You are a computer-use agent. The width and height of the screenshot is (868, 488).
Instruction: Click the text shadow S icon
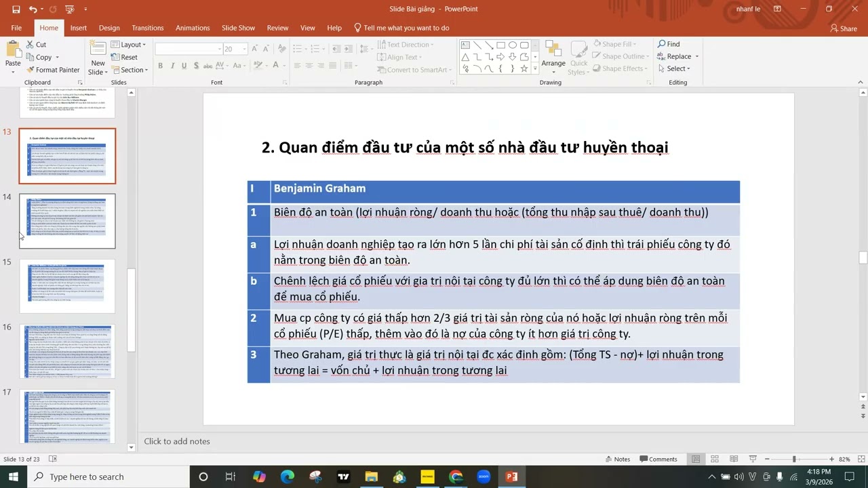(196, 66)
